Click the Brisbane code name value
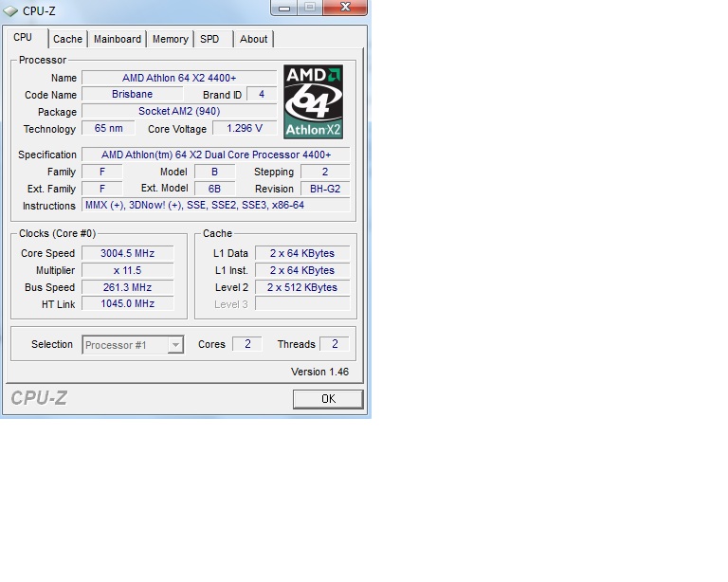This screenshot has height=582, width=728. [133, 94]
